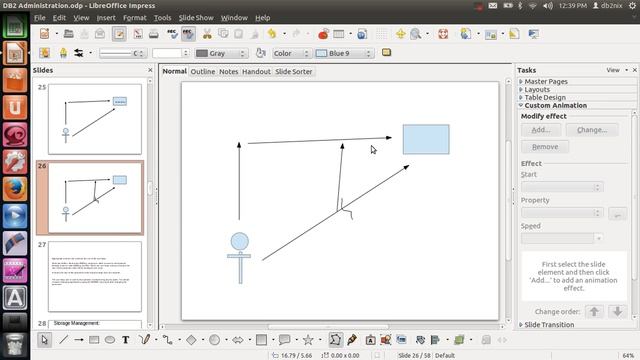Select the Block Arrows tool

tap(238, 340)
